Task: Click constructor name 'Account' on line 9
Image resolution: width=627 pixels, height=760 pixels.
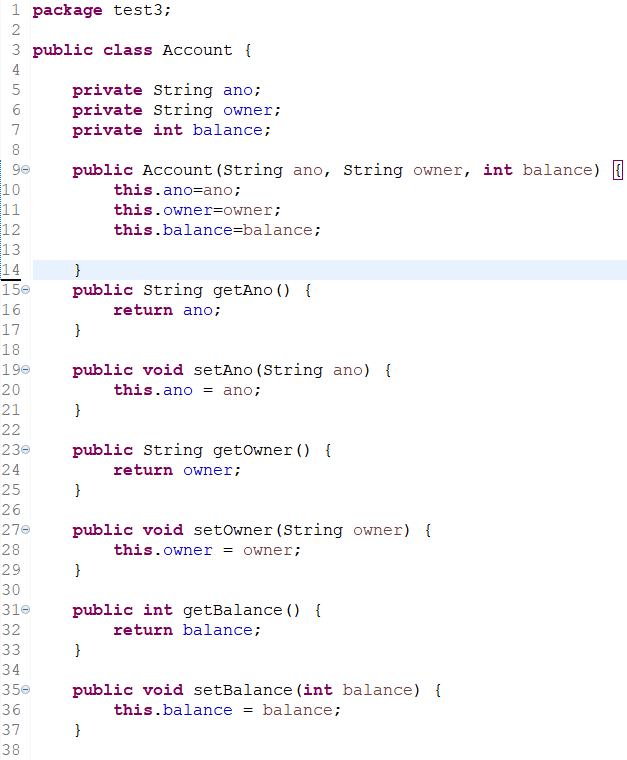Action: [177, 170]
